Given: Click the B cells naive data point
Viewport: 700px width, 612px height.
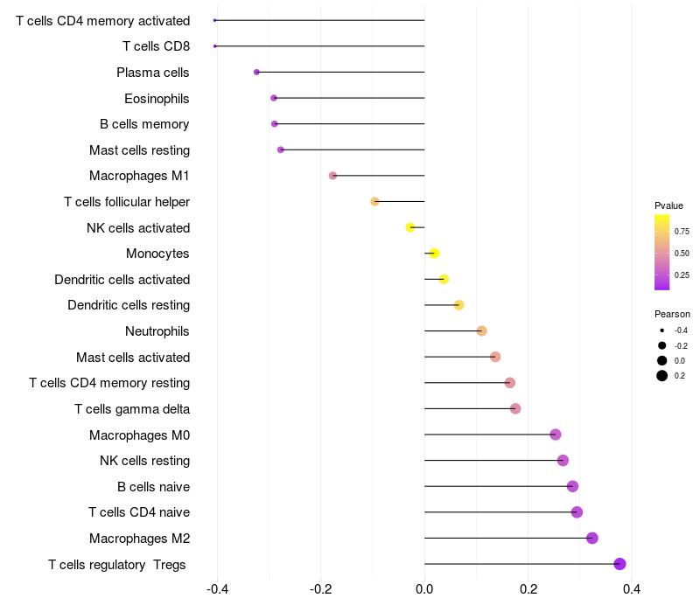Looking at the screenshot, I should point(573,487).
